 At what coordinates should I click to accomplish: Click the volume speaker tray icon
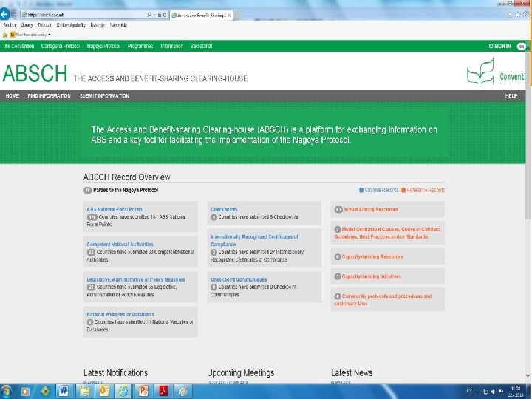click(x=493, y=392)
